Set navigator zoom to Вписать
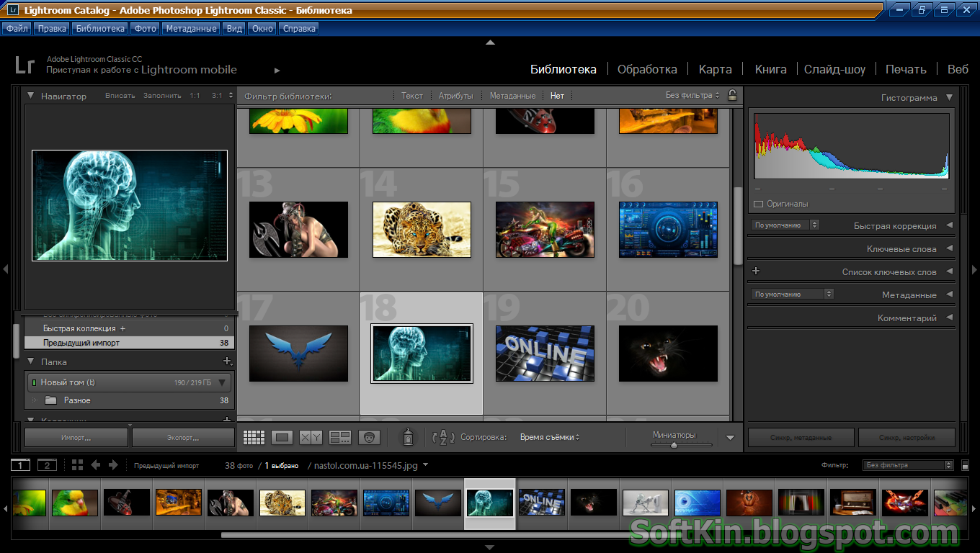Viewport: 980px width, 553px height. (x=120, y=96)
